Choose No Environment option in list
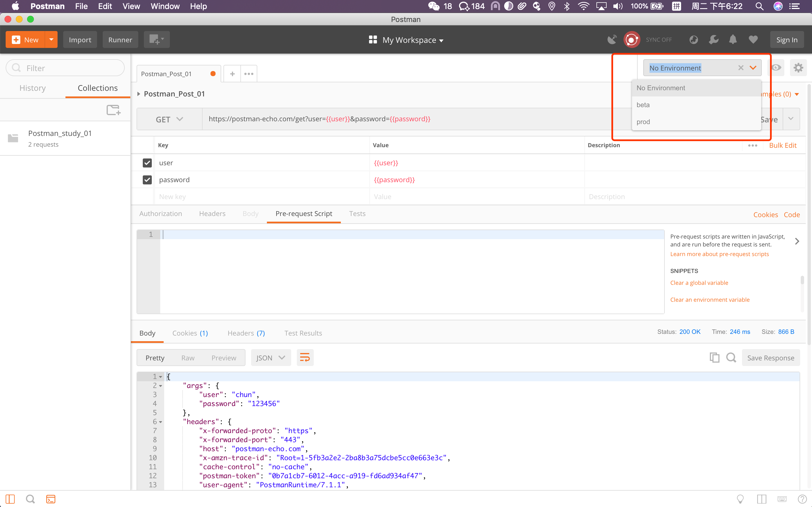This screenshot has height=507, width=812. (696, 88)
